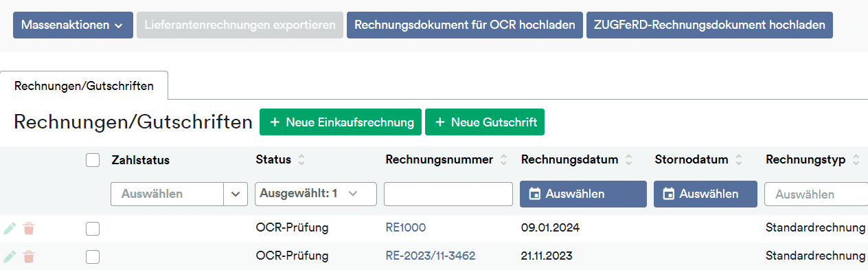Switch to the Rechnungen/Gutschriften tab
This screenshot has height=270, width=868.
tap(84, 86)
